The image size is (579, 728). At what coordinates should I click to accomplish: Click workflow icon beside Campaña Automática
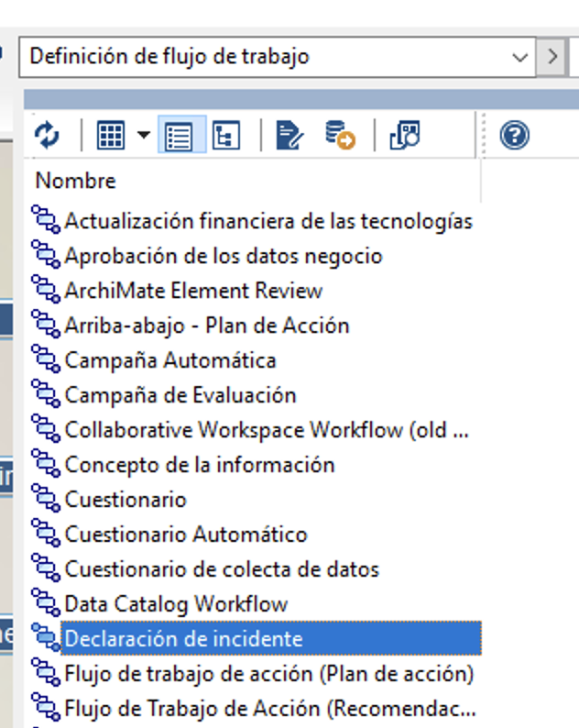(46, 359)
